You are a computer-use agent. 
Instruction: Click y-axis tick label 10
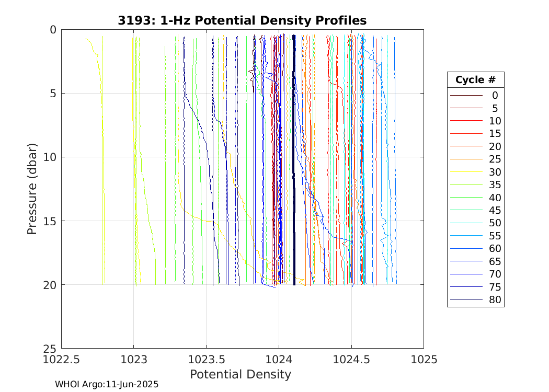coord(50,157)
